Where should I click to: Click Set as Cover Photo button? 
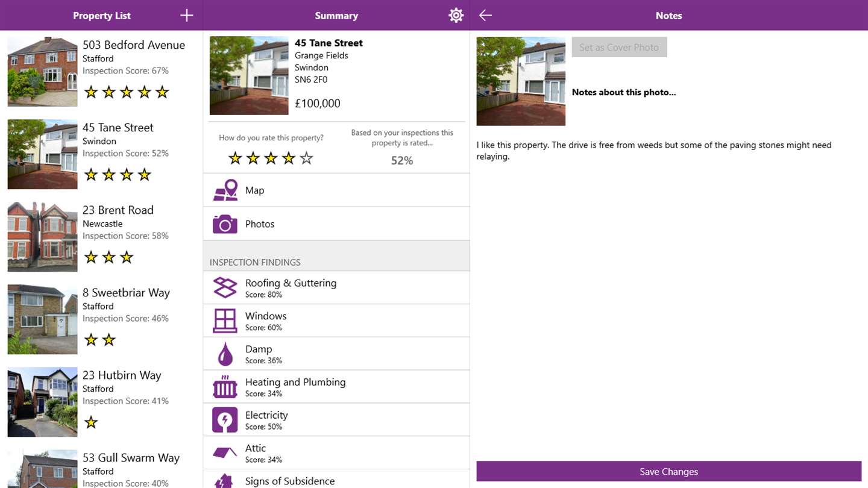[619, 47]
